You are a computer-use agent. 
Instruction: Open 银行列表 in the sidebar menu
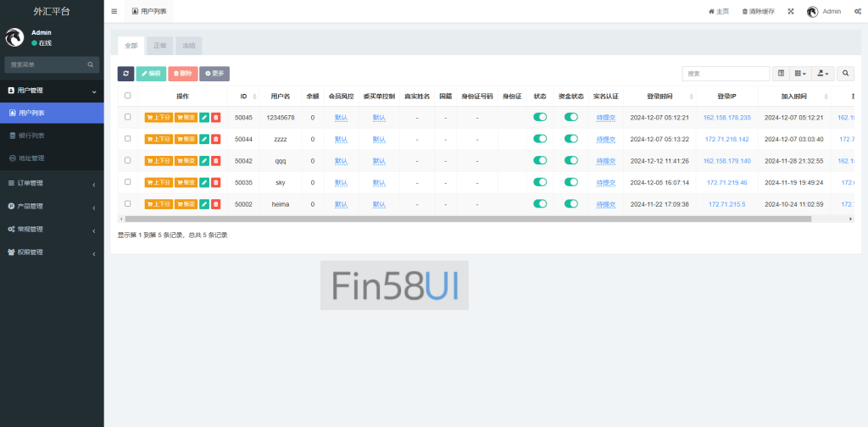point(32,136)
